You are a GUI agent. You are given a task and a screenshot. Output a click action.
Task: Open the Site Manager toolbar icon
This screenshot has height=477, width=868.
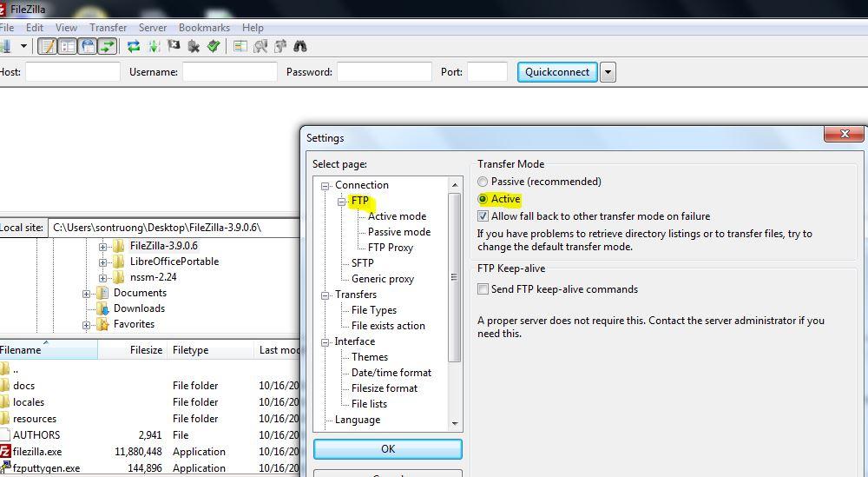5,46
